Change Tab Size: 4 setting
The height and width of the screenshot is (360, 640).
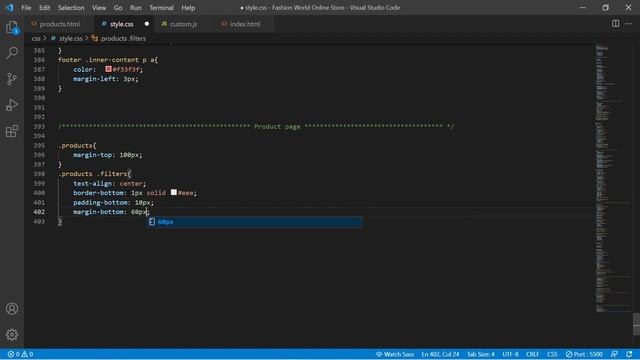pyautogui.click(x=481, y=354)
